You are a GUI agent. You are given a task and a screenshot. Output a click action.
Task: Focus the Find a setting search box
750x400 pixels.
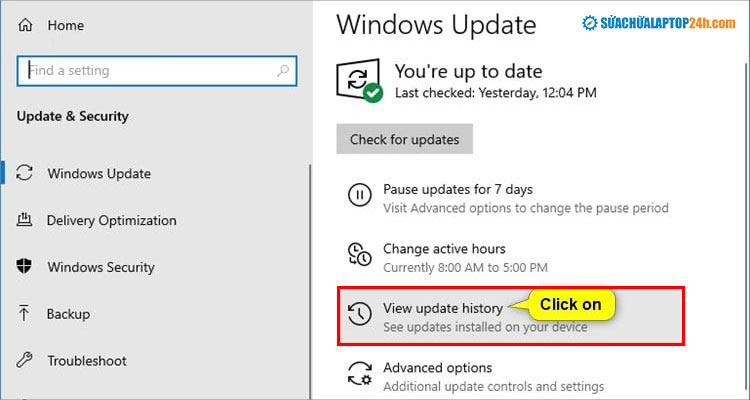click(x=150, y=71)
